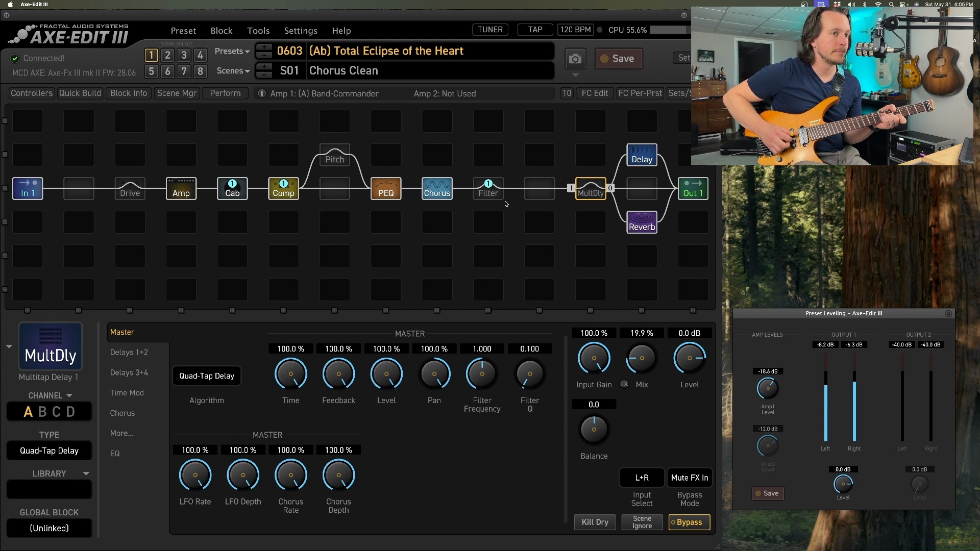
Task: Select the Delay block
Action: (x=642, y=155)
